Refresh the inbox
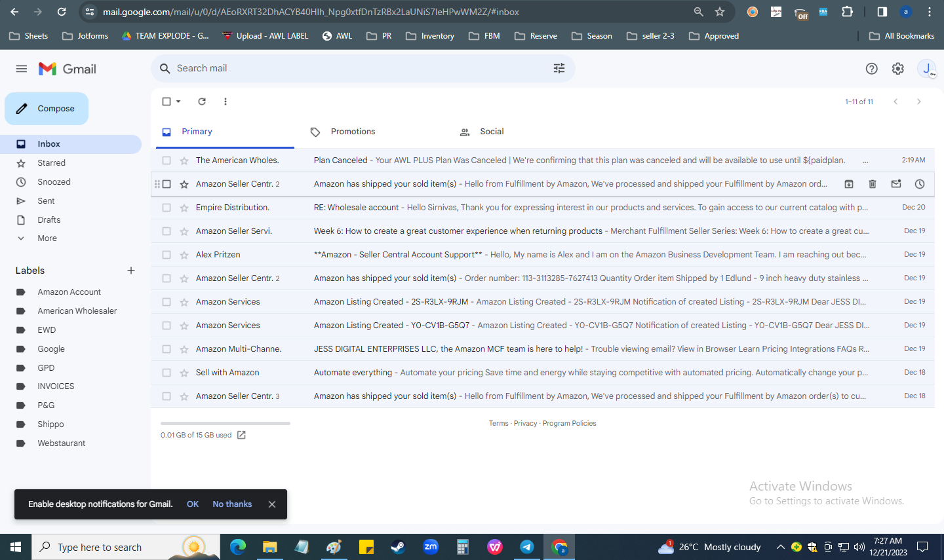 [x=202, y=102]
